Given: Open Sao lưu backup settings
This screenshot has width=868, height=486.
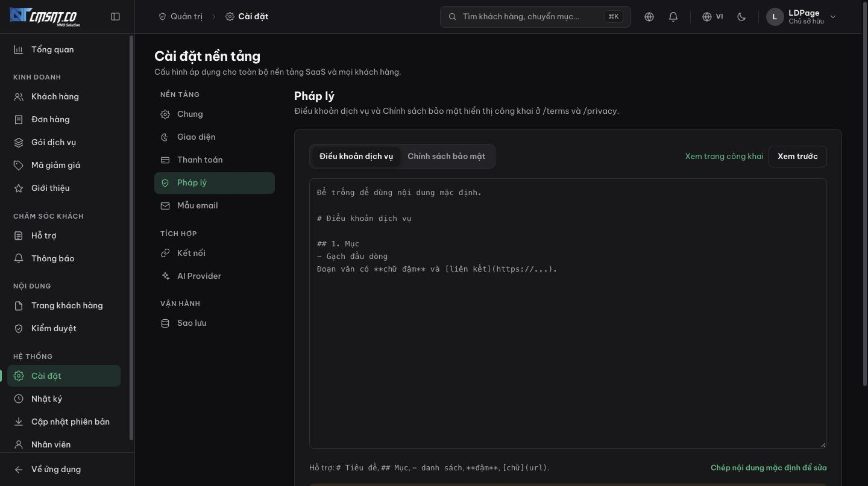Looking at the screenshot, I should pos(215,323).
